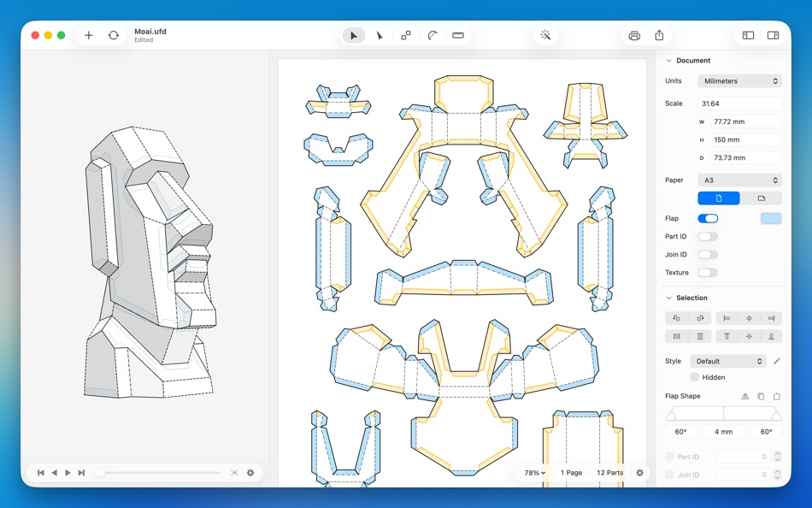Screen dimensions: 812x508
Task: Jump to end of folding animation
Action: (x=81, y=473)
